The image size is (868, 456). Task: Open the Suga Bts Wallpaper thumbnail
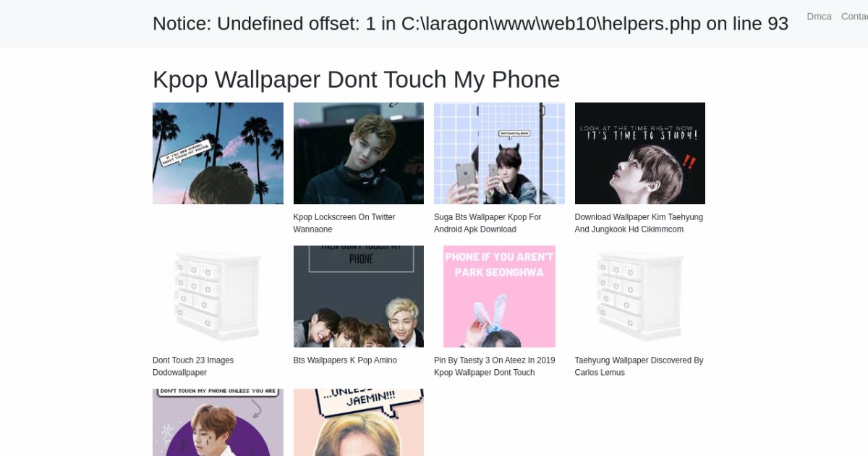pyautogui.click(x=499, y=153)
